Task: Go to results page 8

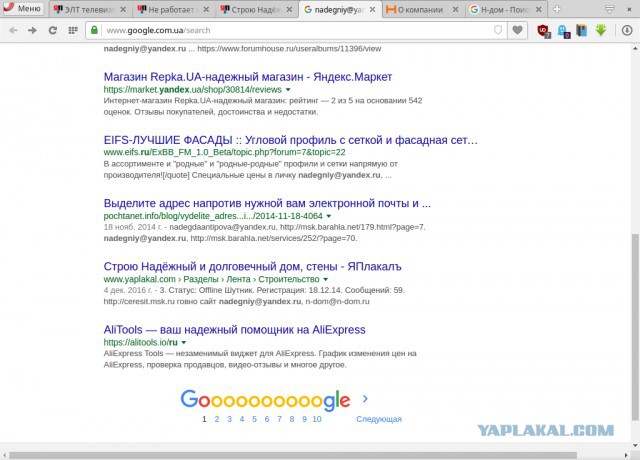Action: pos(292,419)
